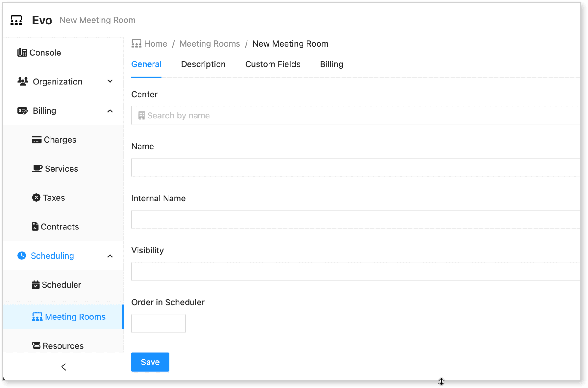
Task: Click the Meeting Rooms sidebar icon
Action: click(37, 317)
